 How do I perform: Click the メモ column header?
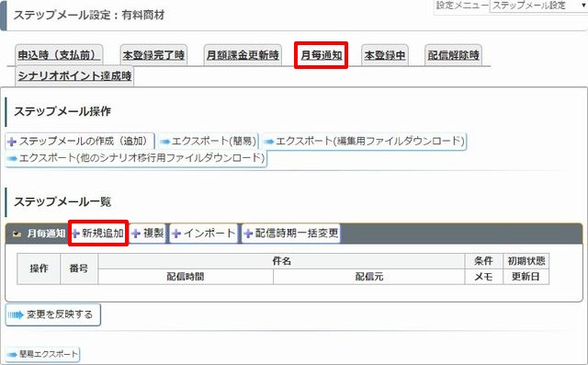pos(483,277)
